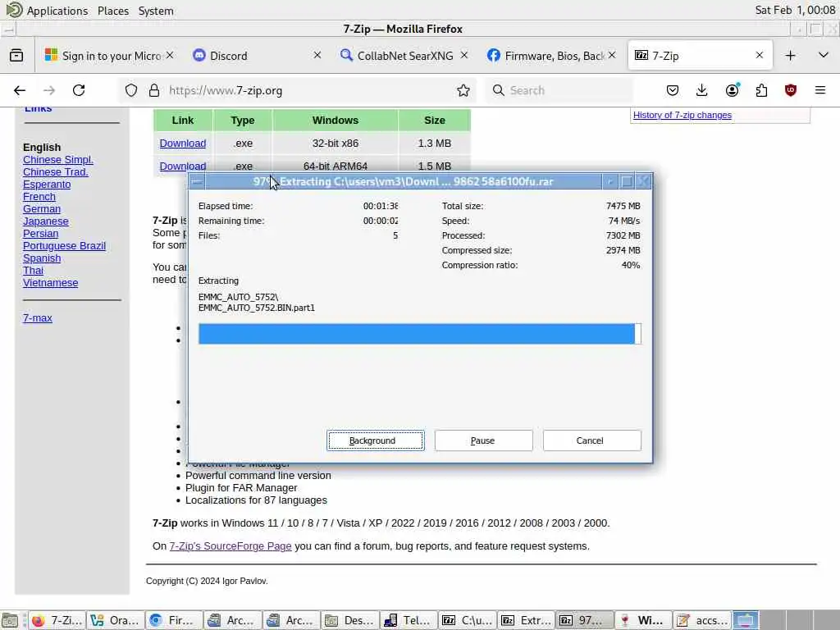Open the Pocket save icon
Screen dimensions: 840x630
tap(673, 90)
